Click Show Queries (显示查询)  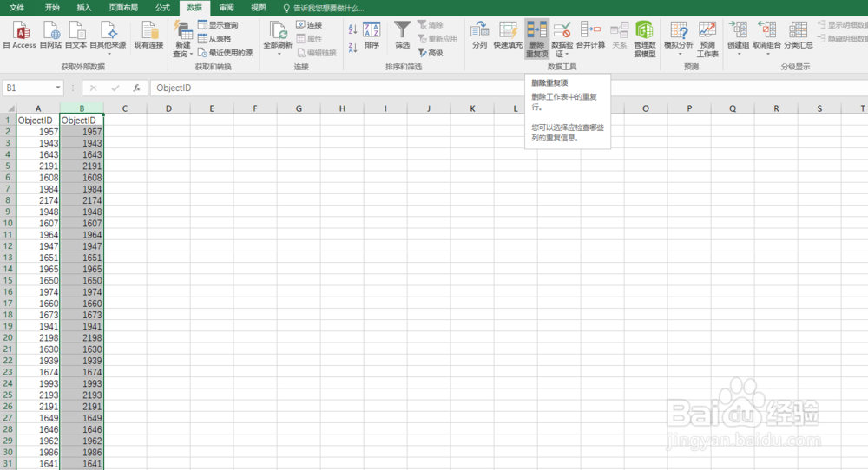tap(218, 25)
